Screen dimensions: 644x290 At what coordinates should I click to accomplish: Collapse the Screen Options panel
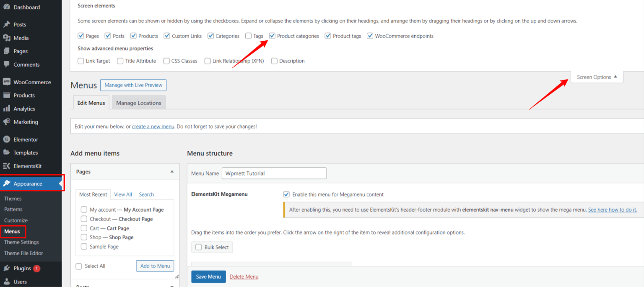pos(597,77)
